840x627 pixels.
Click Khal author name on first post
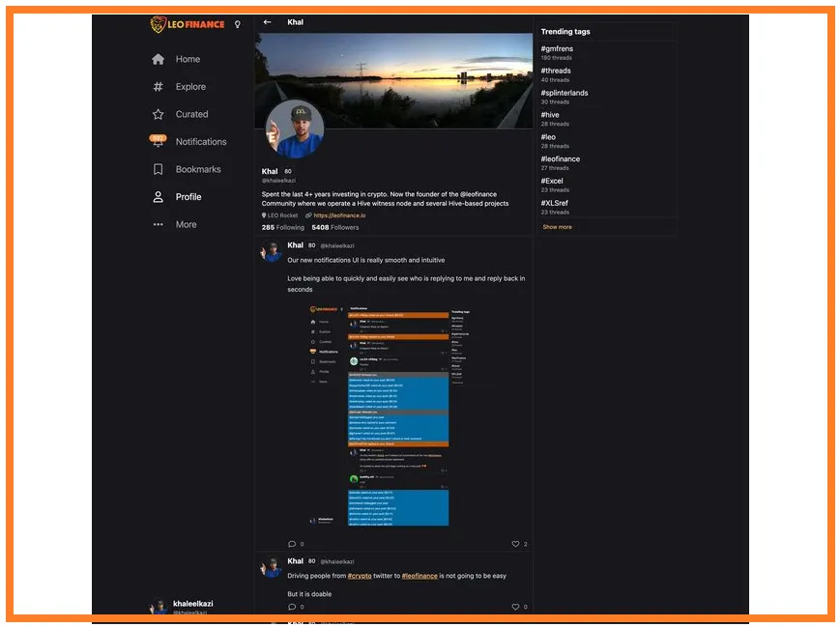coord(295,245)
